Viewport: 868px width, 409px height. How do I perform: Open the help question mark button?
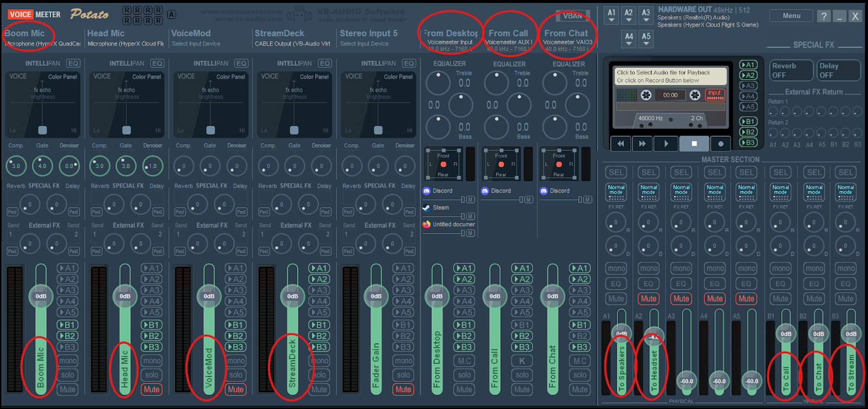tap(824, 16)
